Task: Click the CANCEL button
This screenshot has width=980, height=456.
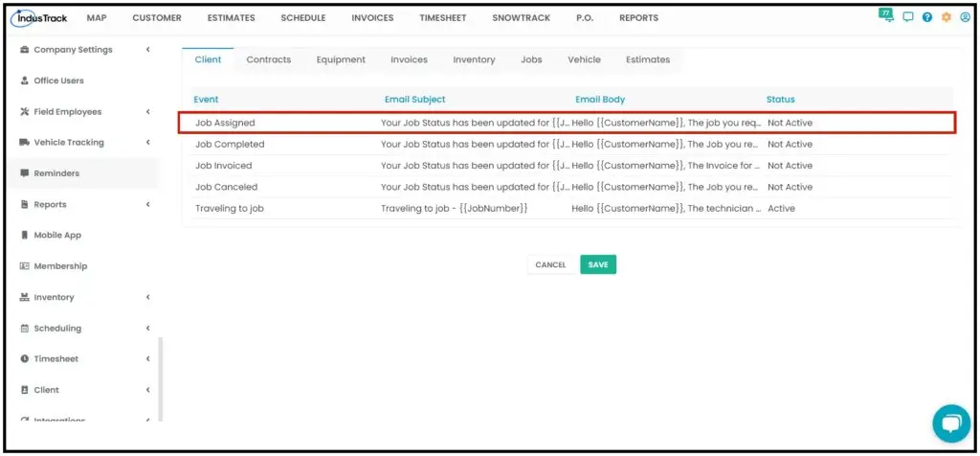Action: pos(550,264)
